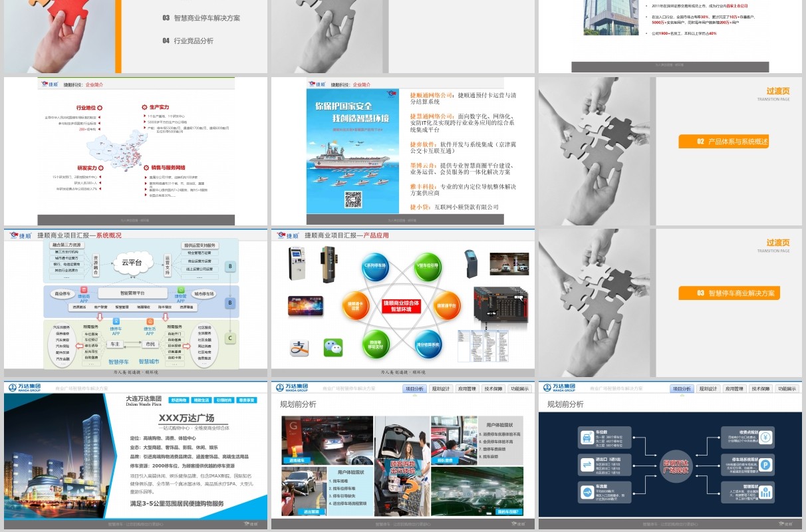Click Wanda Group logo on the 大连万达集团 slide
Viewport: 806px width, 532px height.
tap(24, 387)
